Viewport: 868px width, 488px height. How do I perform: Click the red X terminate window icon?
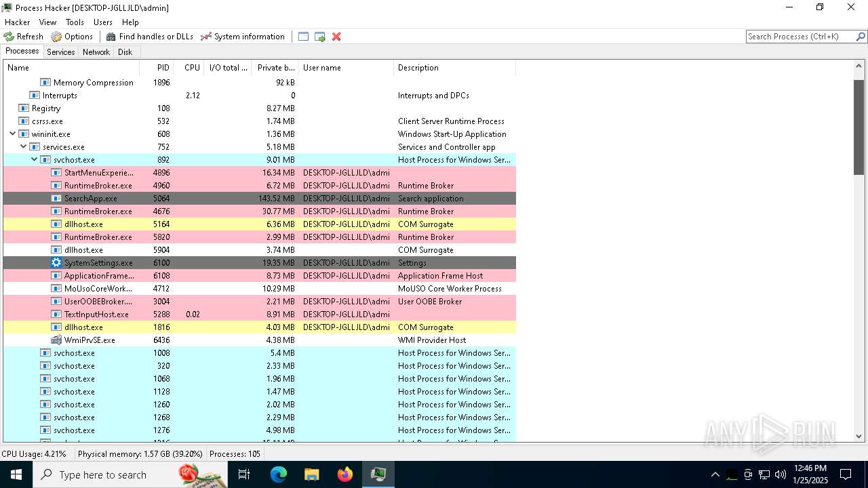(336, 37)
